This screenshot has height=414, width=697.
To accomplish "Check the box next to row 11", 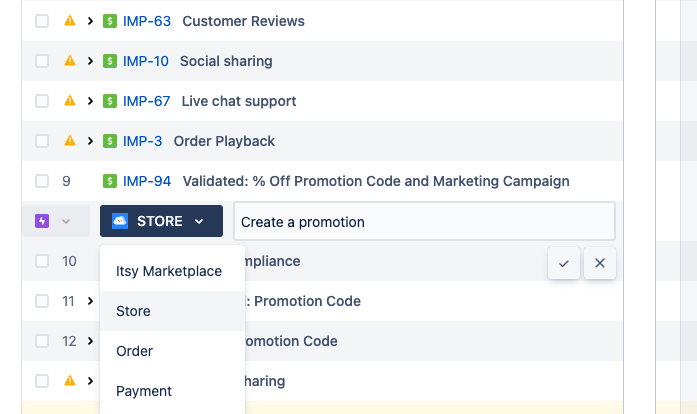I will (x=42, y=301).
